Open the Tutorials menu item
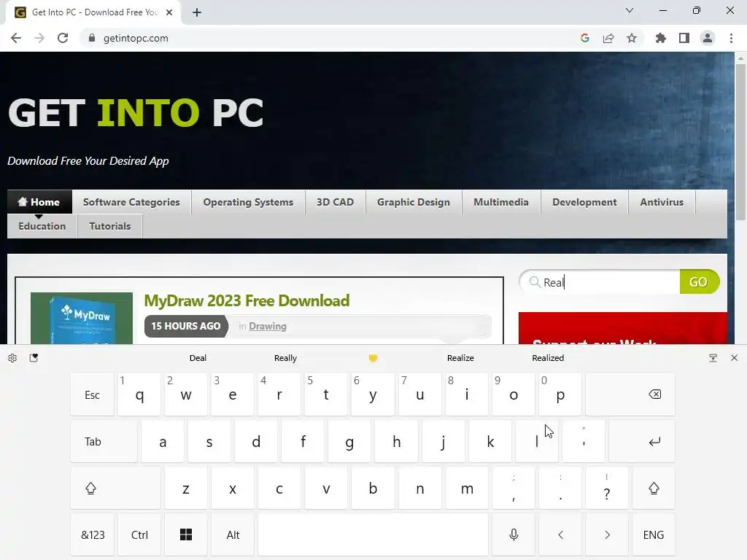This screenshot has width=747, height=560. [110, 226]
